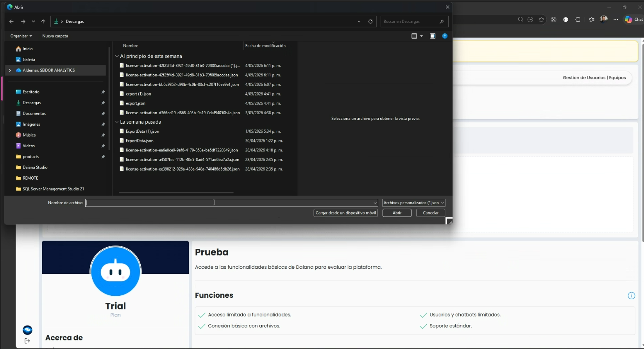Screen dimensions: 644x349
Task: Click Cargar desde un dispositivo móvil
Action: (x=346, y=213)
